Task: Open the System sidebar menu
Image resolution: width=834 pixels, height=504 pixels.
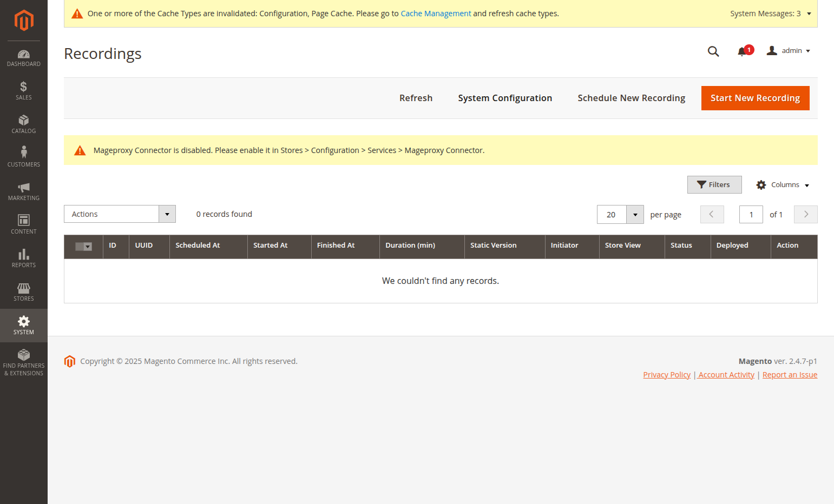Action: pyautogui.click(x=24, y=326)
